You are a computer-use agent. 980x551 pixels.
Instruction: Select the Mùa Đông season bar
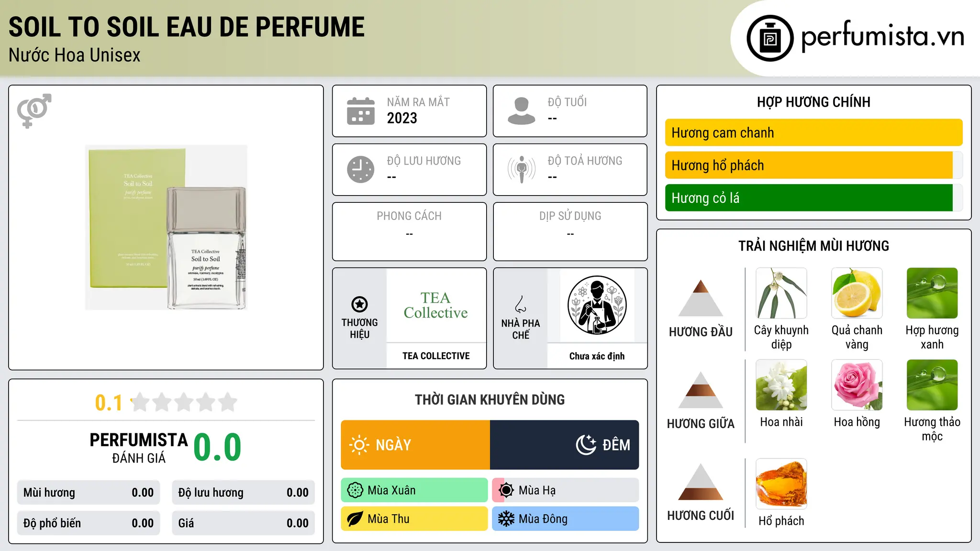(566, 519)
